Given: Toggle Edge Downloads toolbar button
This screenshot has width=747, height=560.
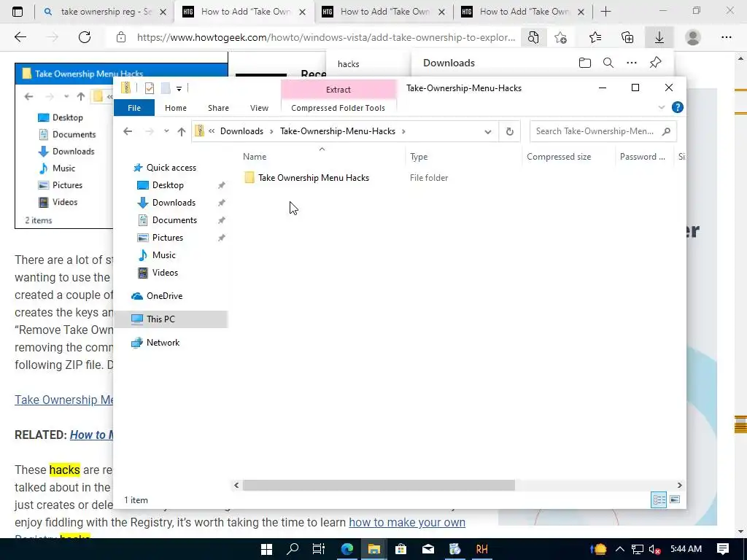Looking at the screenshot, I should click(x=659, y=38).
